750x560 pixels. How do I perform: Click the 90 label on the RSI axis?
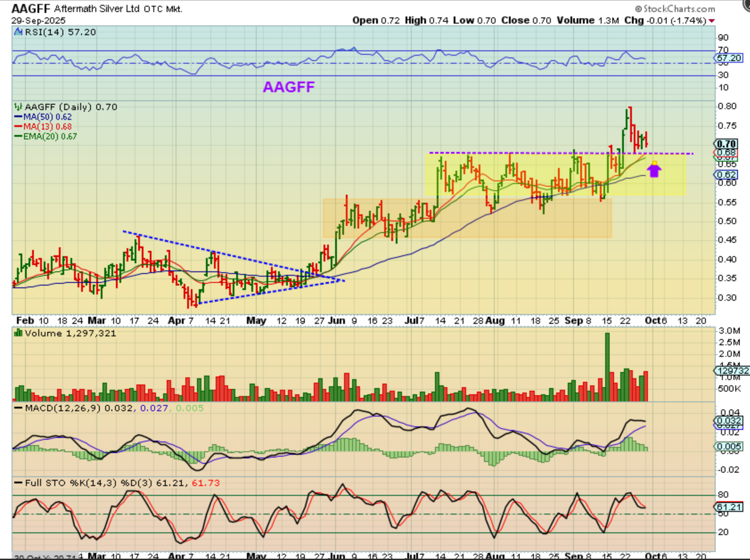click(723, 37)
